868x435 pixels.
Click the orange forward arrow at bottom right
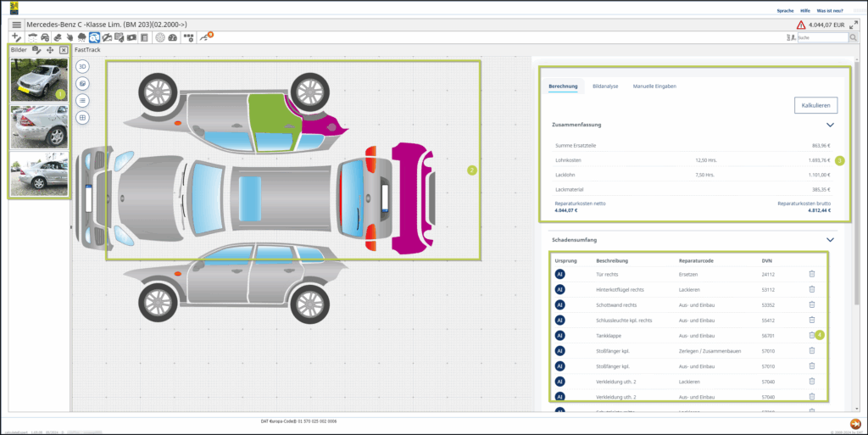pyautogui.click(x=855, y=424)
